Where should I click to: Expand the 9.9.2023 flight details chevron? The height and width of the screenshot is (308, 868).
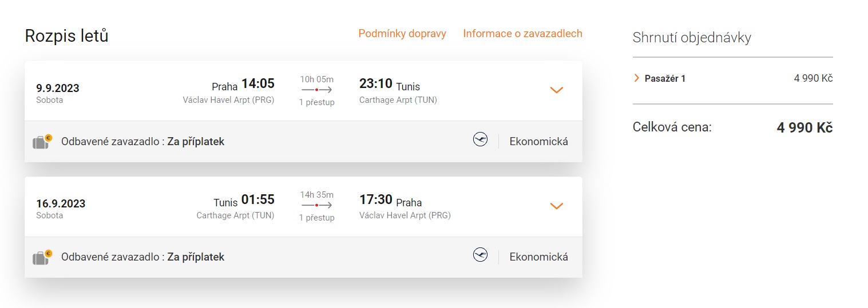[556, 90]
